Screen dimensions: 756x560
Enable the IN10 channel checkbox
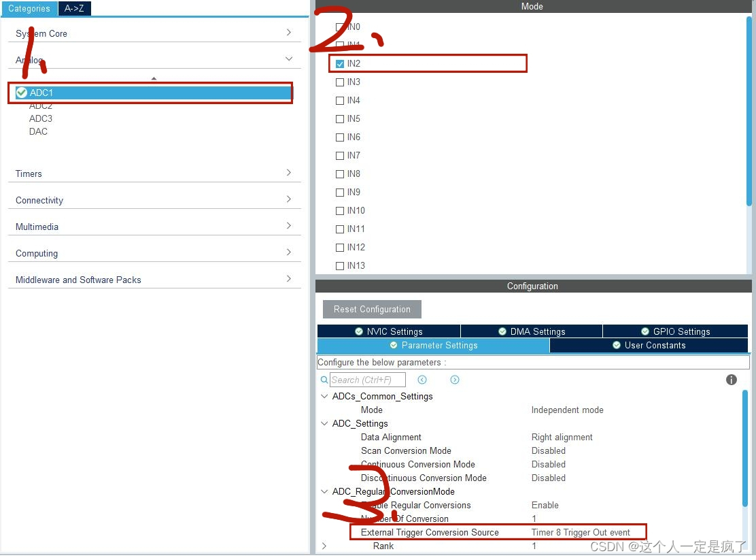340,210
